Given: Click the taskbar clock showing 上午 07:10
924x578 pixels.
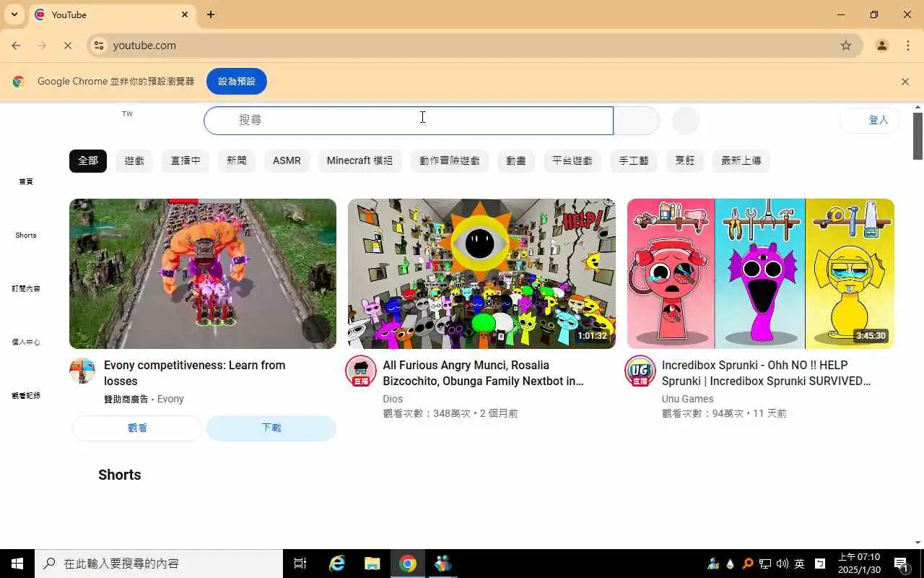Looking at the screenshot, I should tap(859, 564).
